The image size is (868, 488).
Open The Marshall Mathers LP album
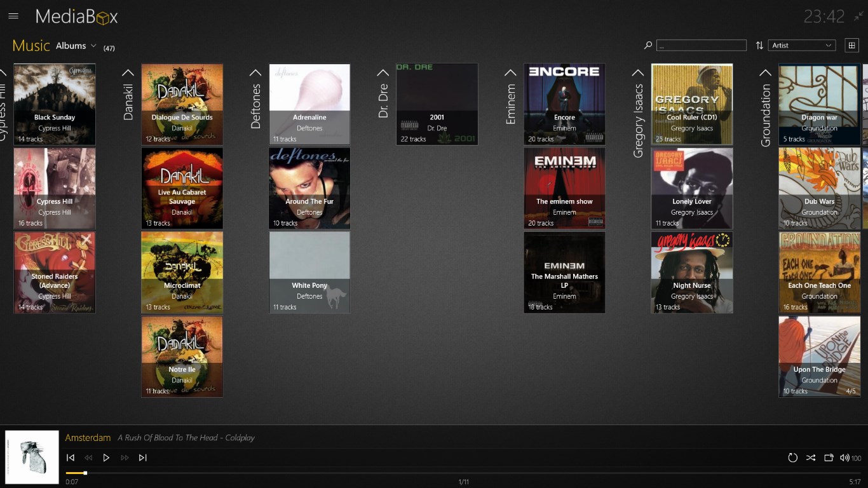click(x=564, y=272)
